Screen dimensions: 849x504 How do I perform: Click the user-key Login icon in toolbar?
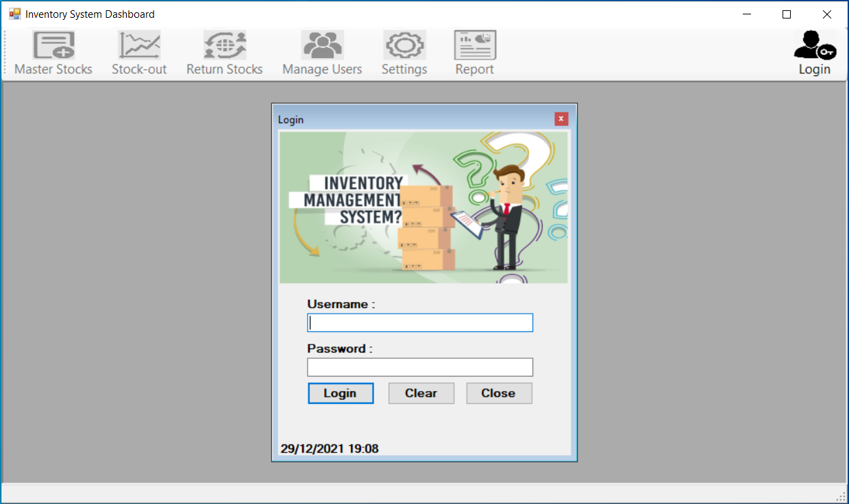click(x=814, y=45)
